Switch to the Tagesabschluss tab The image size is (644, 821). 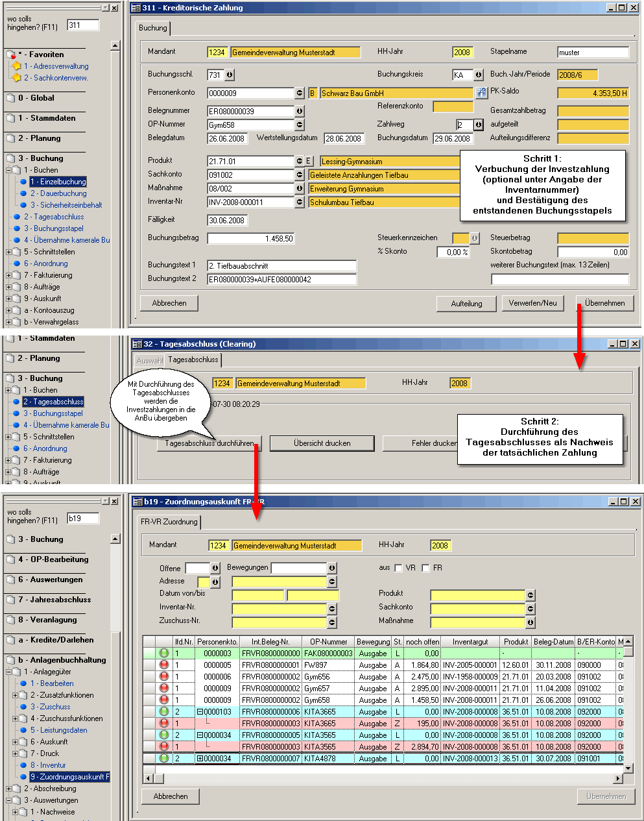pos(193,360)
